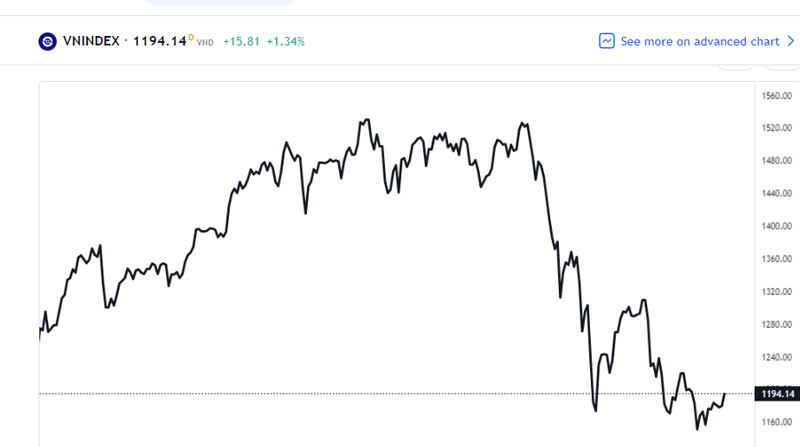
Task: Click the 1480.00 price axis label
Action: coord(777,161)
